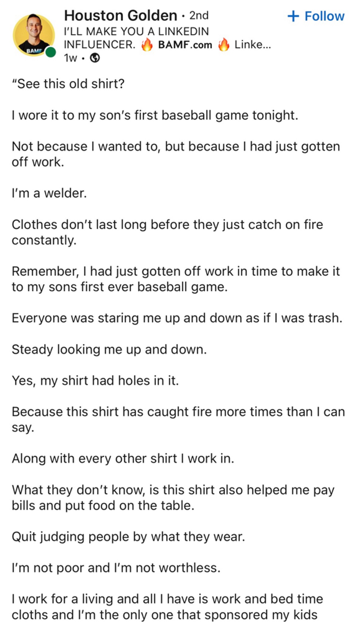Click the headline I'LL MAKE YOU A LINKEDIN
This screenshot has width=364, height=622.
(136, 32)
